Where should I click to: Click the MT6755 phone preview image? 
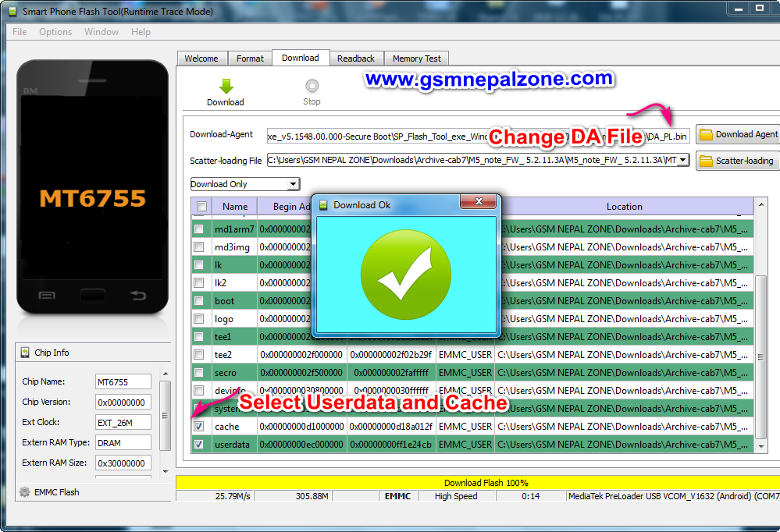coord(93,187)
